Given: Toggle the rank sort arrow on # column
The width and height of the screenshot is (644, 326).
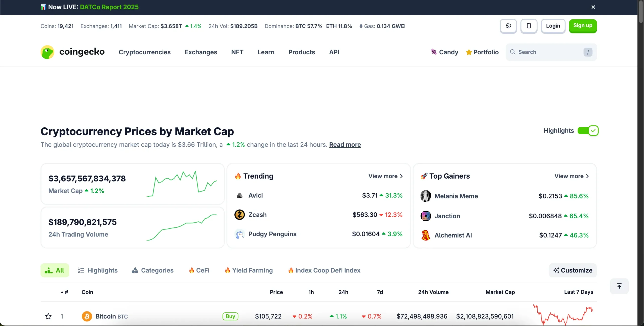Looking at the screenshot, I should (61, 292).
